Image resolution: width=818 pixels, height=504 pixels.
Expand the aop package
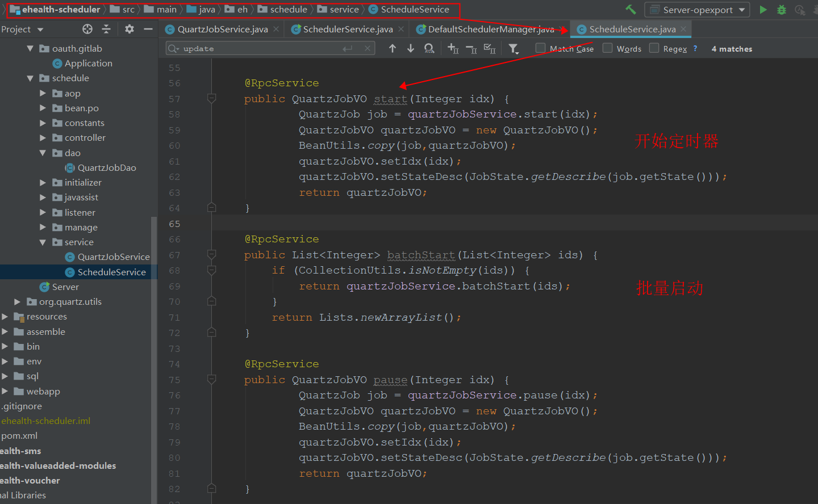click(43, 93)
